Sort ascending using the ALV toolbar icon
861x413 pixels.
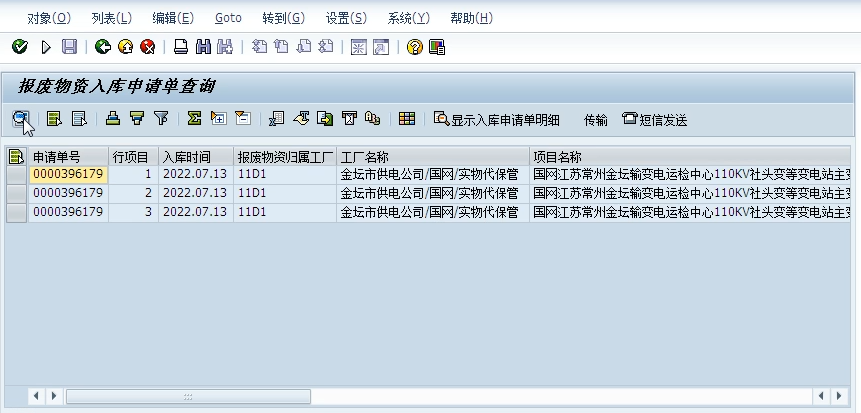[x=113, y=119]
